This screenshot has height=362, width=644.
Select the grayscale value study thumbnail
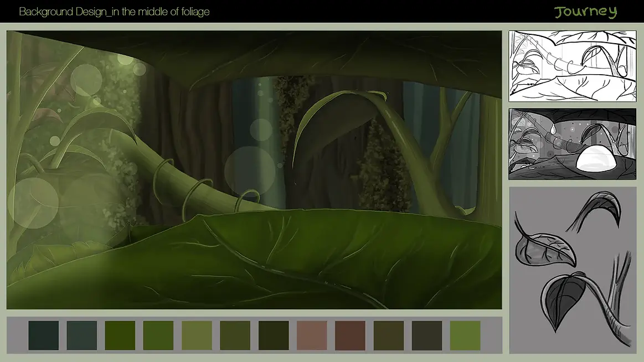click(x=572, y=144)
